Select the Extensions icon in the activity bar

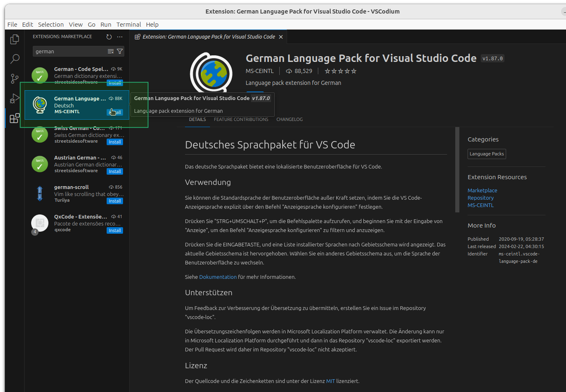coord(14,118)
